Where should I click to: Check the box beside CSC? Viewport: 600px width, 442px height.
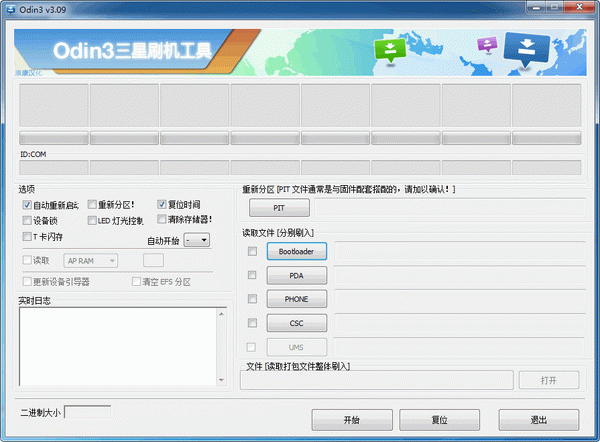[252, 323]
